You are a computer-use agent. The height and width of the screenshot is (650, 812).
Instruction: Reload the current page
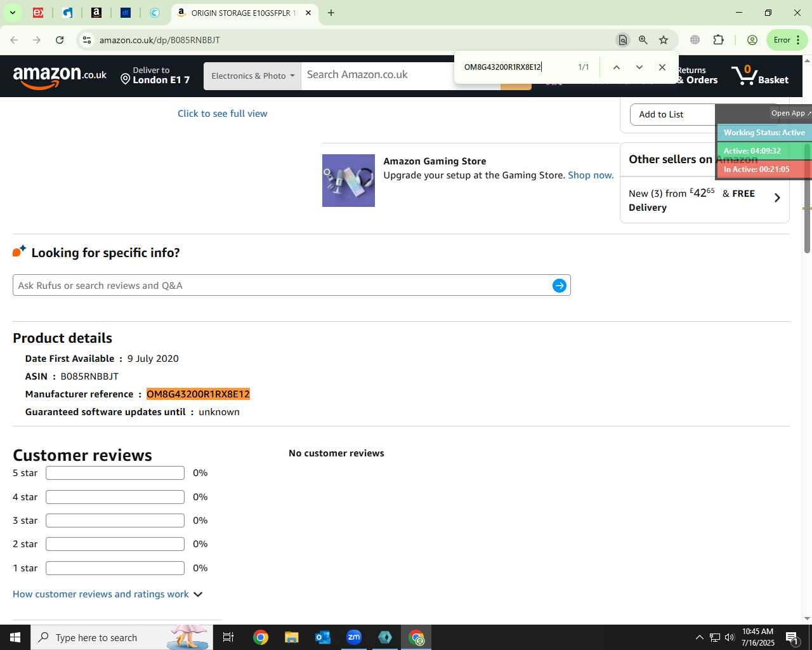pos(60,40)
